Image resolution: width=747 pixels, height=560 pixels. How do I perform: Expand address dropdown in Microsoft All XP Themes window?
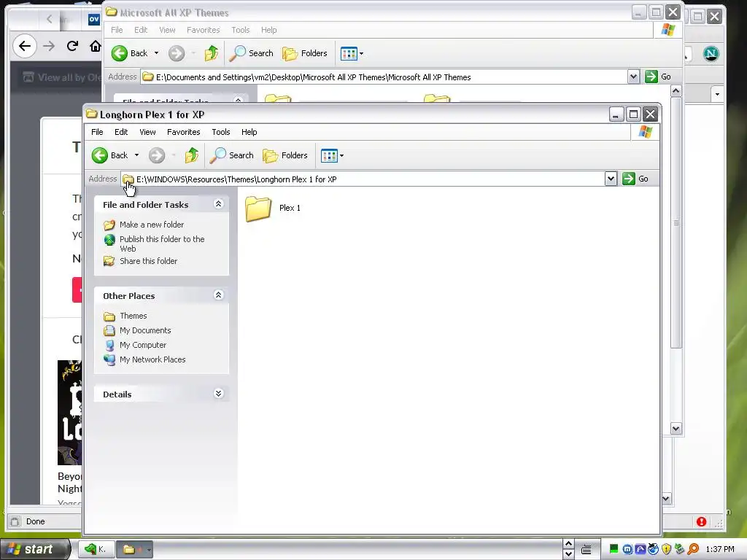tap(633, 77)
